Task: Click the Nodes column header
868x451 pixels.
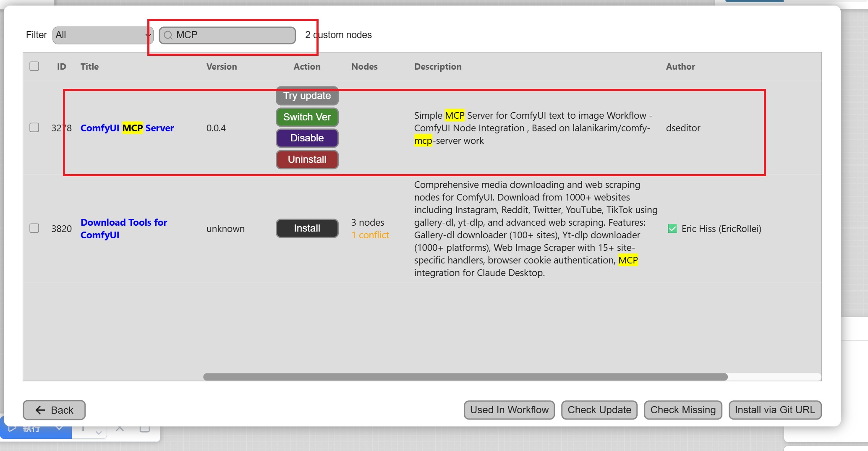Action: pyautogui.click(x=364, y=66)
